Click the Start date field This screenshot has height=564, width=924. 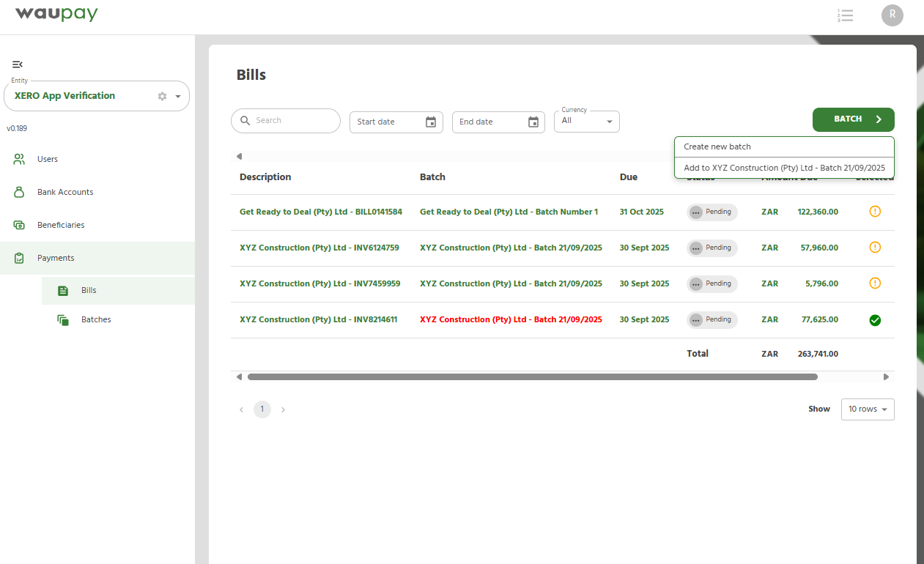396,122
